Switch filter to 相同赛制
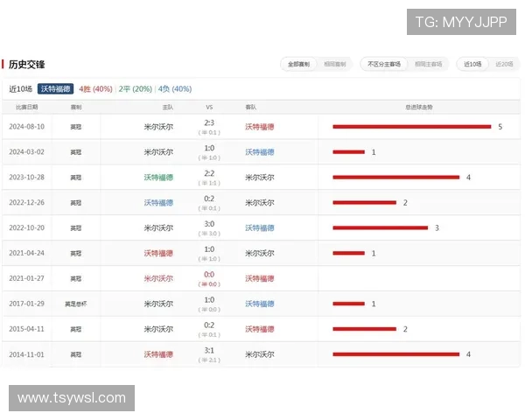Viewport: 525px width, 420px height. coord(334,65)
